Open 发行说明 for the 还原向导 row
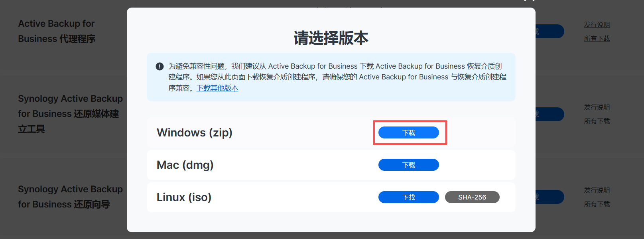Screen dimensions: 644x239 (x=597, y=190)
